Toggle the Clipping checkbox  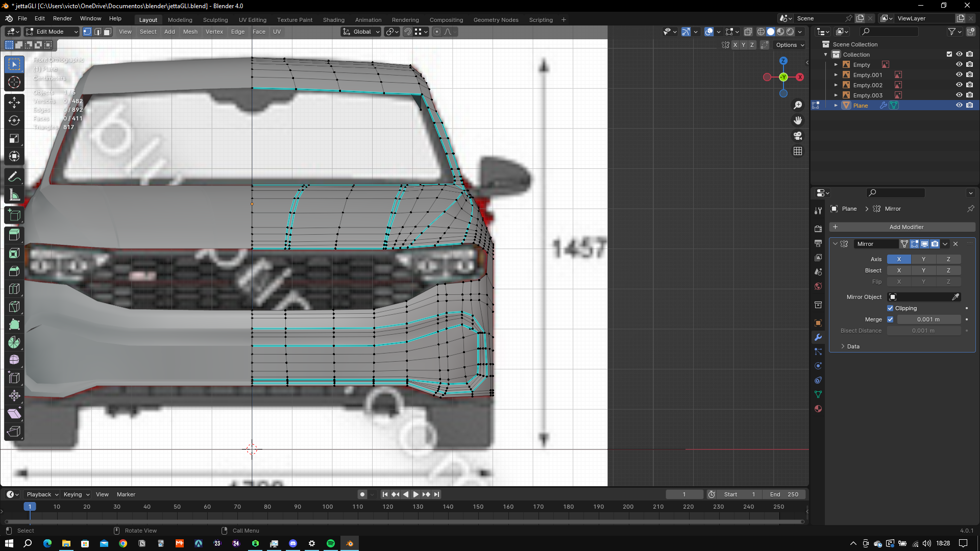890,308
